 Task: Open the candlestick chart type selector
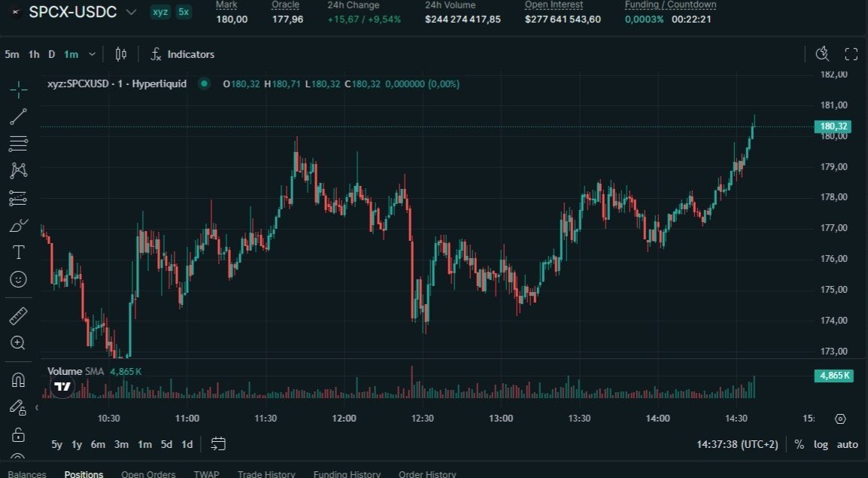pos(120,54)
